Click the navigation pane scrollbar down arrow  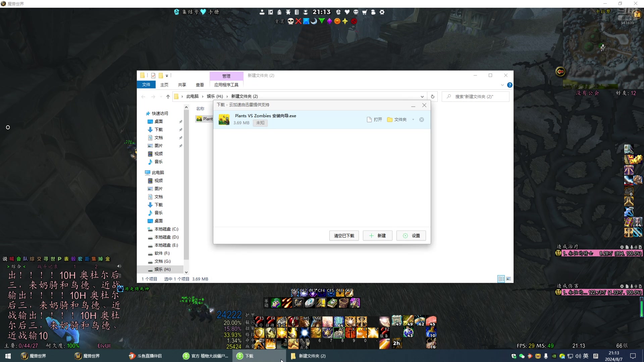pos(186,272)
